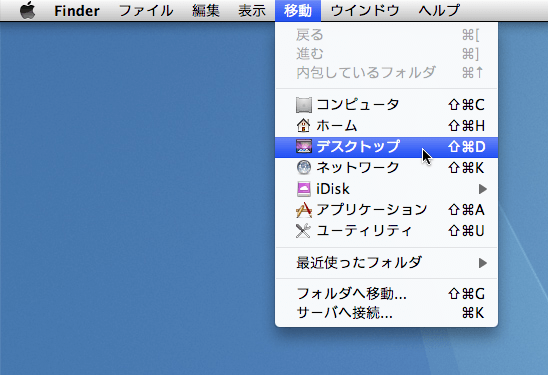Viewport: 548px width, 375px height.
Task: Click the アプリケーション label text
Action: coord(372,210)
